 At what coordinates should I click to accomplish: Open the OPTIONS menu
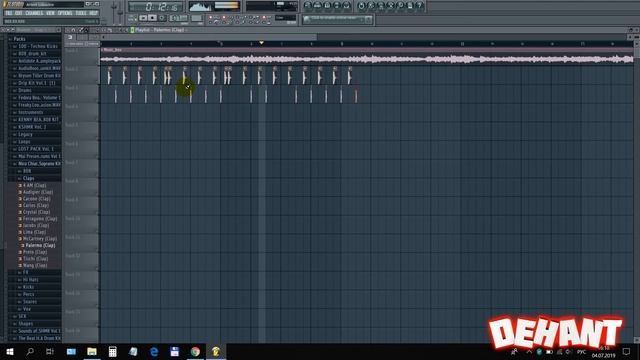(x=65, y=13)
